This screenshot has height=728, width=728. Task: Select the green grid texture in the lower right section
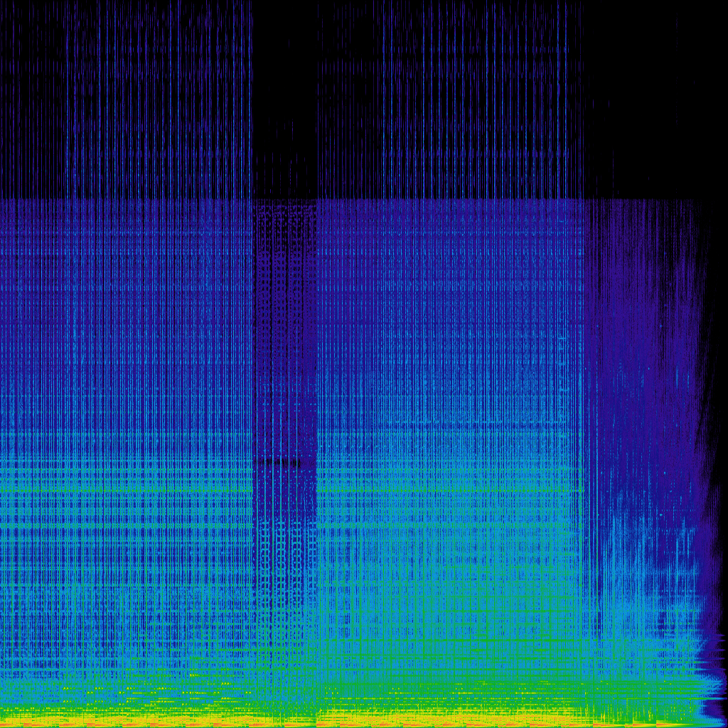click(462, 640)
